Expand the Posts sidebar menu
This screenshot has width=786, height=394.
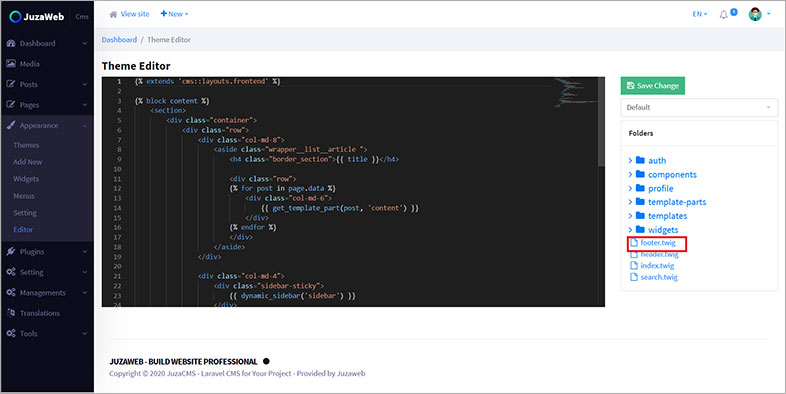tap(47, 84)
